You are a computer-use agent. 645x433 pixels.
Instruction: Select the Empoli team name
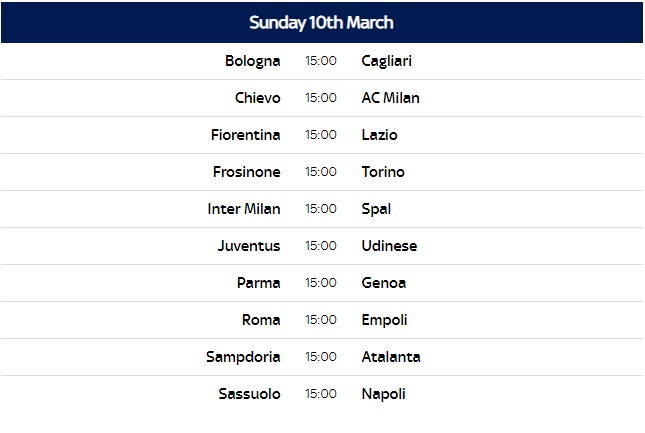384,320
